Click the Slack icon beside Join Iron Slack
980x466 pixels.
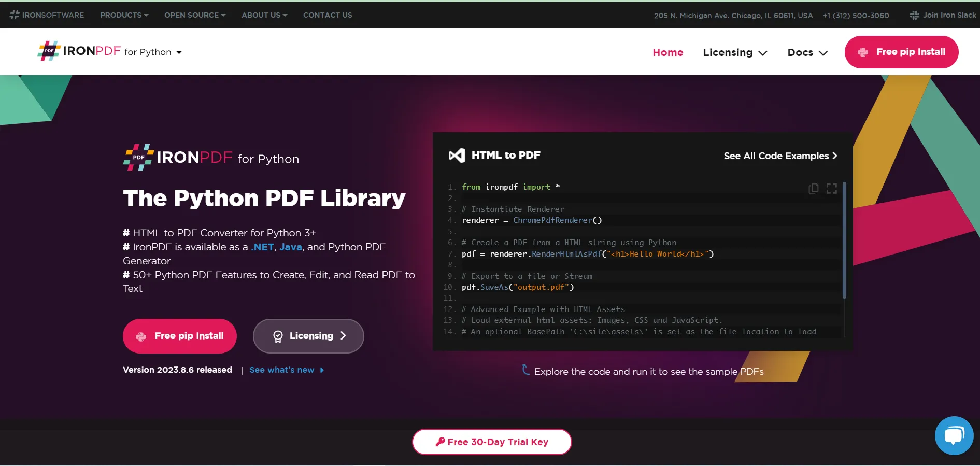(914, 15)
